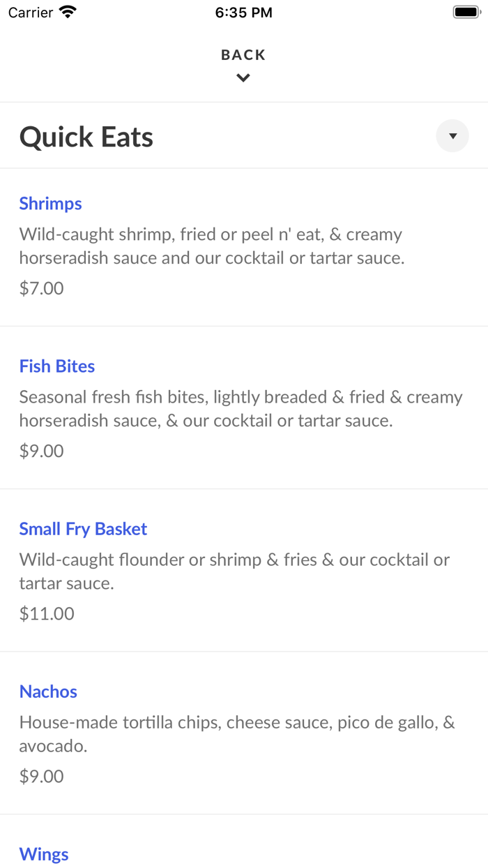Tap the Fish Bites $9.00 price
The height and width of the screenshot is (868, 488).
[x=42, y=451]
